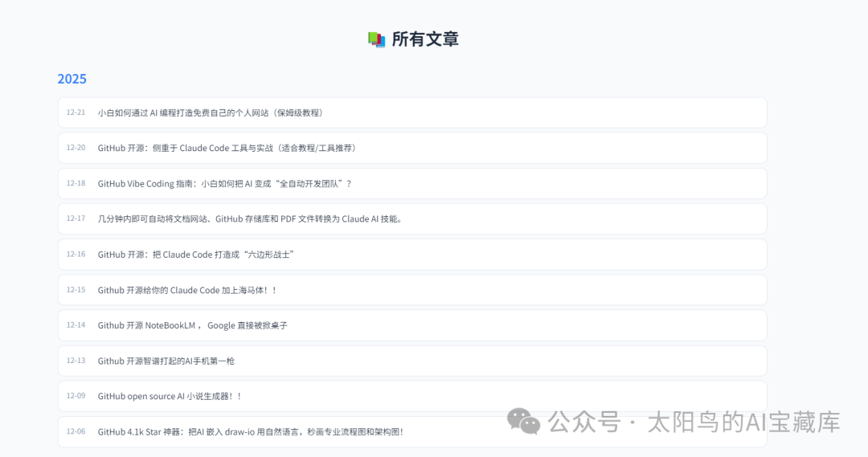868x457 pixels.
Task: Click the 2025 year heading
Action: (72, 80)
